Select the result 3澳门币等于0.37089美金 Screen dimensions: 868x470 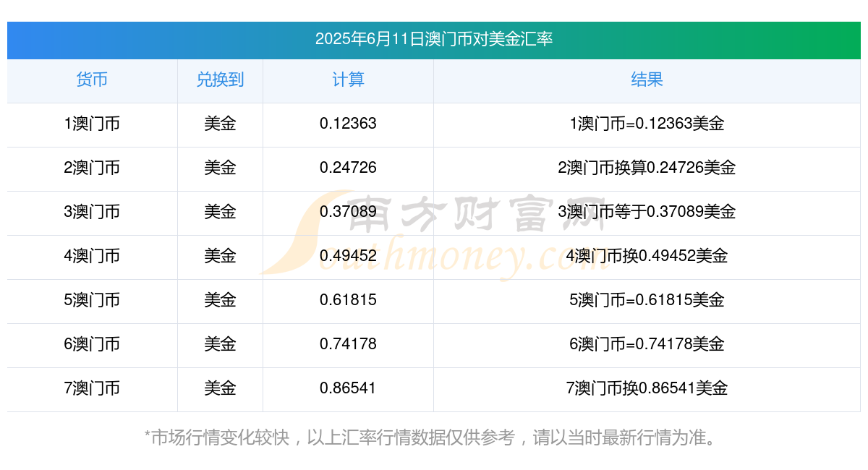(x=647, y=212)
